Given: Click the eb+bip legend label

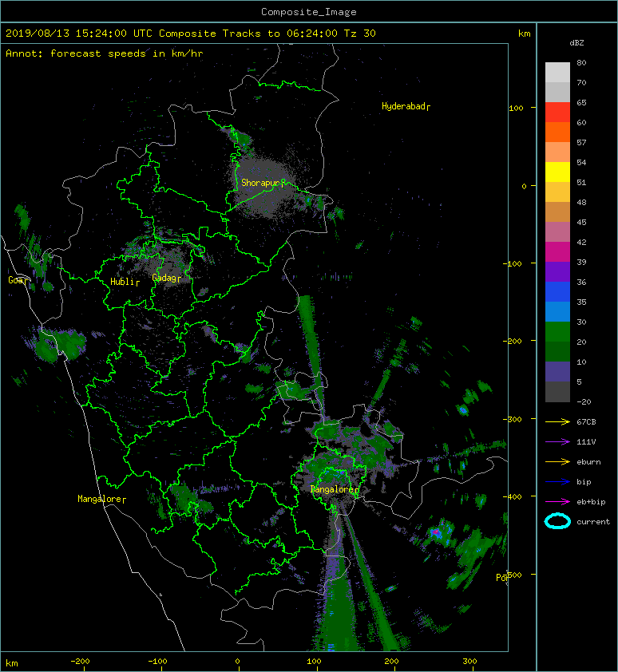Looking at the screenshot, I should tap(591, 502).
